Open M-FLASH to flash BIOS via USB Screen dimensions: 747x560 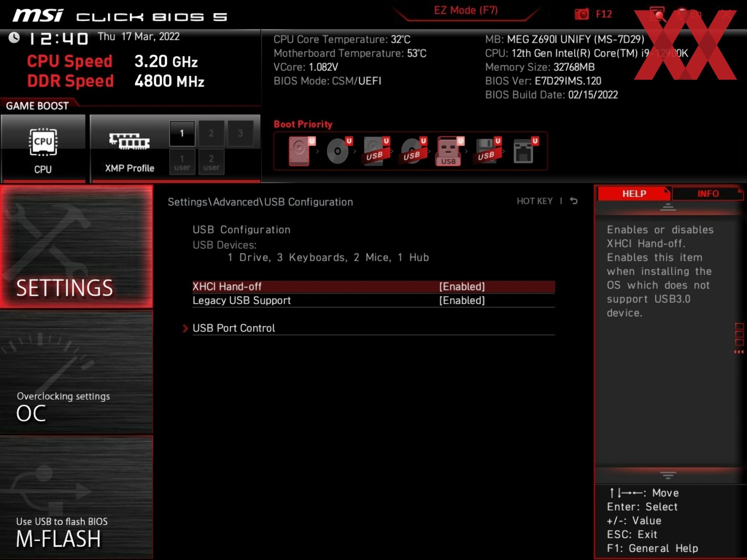pos(77,497)
